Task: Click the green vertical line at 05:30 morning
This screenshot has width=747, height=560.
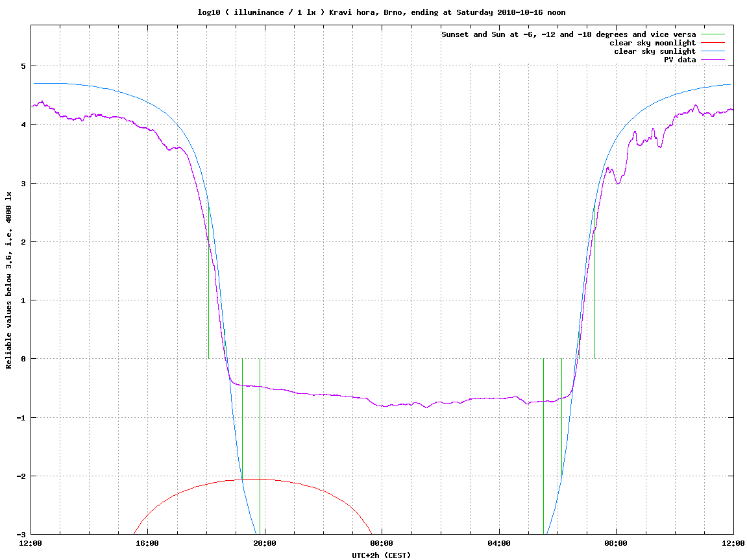Action: [544, 446]
